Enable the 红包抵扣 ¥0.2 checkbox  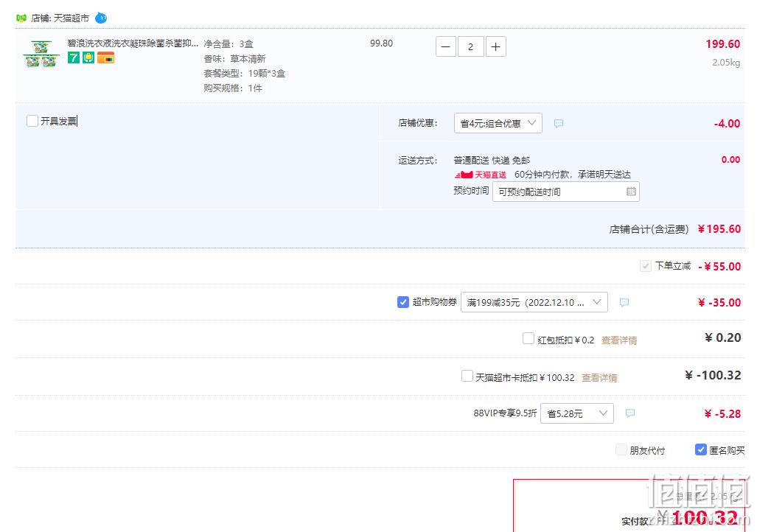(x=528, y=338)
